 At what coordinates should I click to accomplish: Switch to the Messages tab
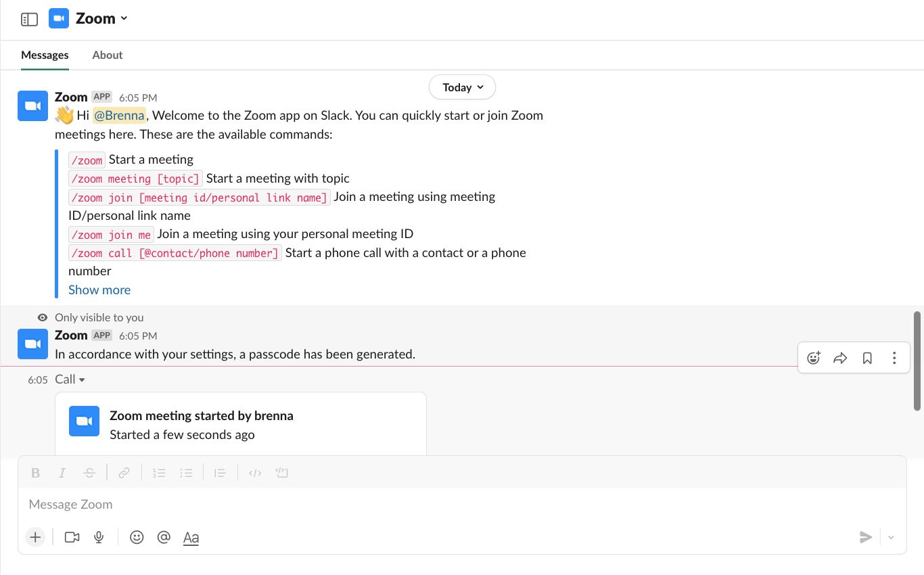click(x=45, y=55)
